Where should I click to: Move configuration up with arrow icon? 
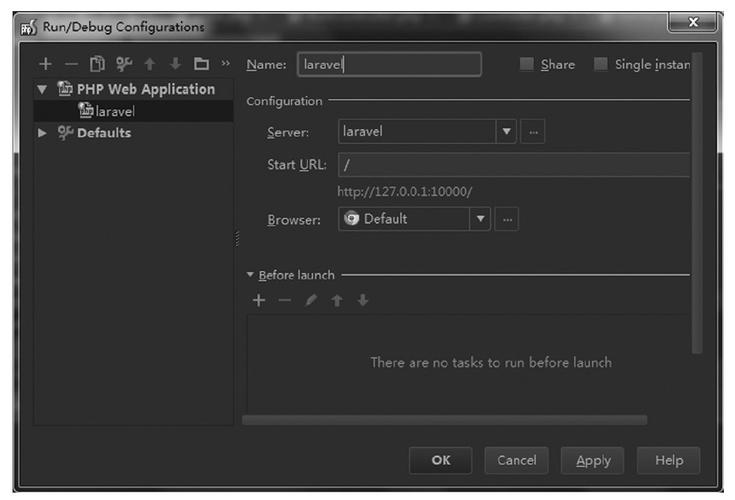150,64
